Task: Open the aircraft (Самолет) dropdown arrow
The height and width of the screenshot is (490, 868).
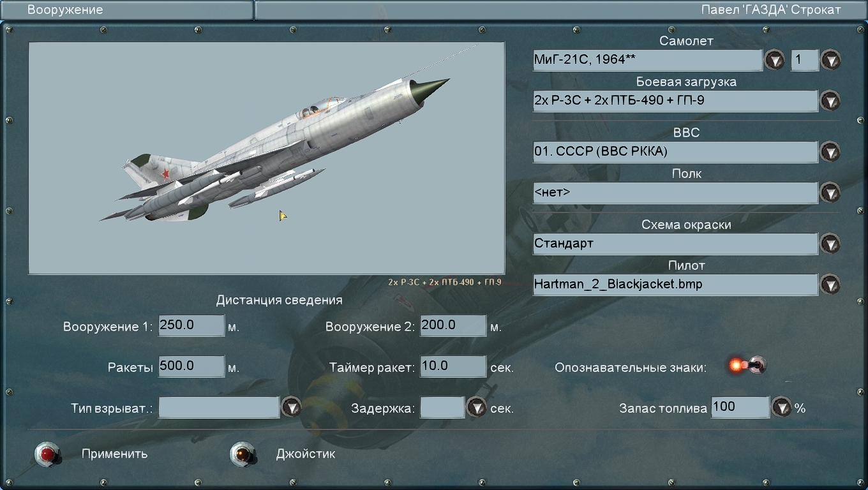Action: 775,60
